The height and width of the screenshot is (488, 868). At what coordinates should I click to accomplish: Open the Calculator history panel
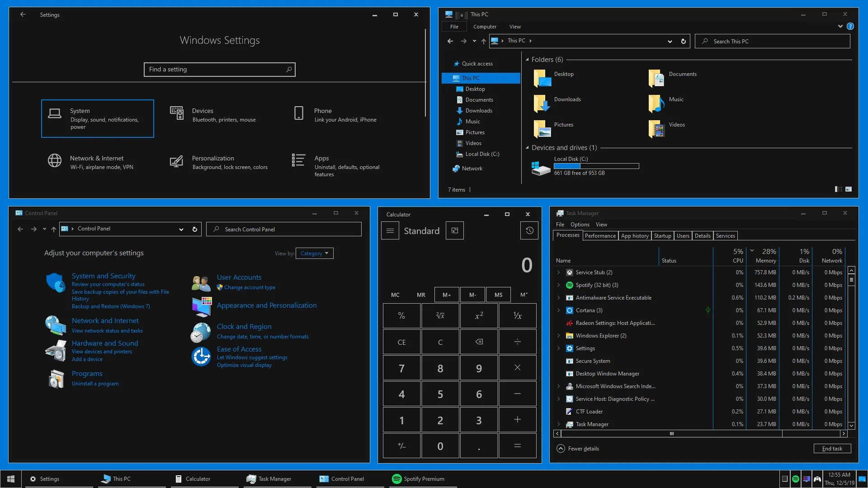(529, 230)
